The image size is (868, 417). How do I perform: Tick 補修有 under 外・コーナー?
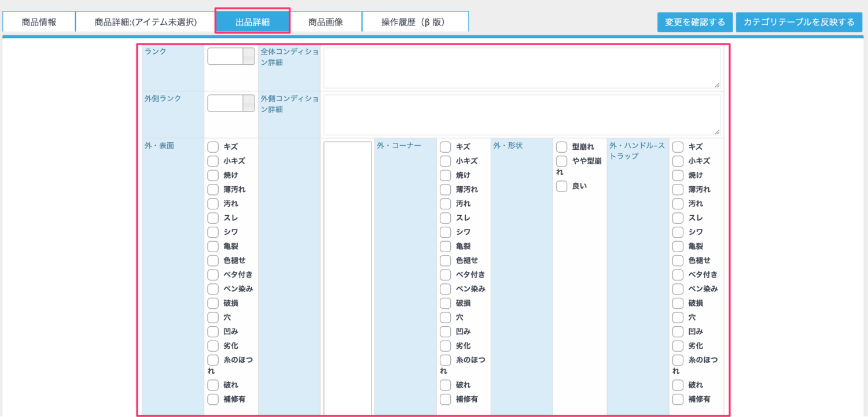pos(446,399)
